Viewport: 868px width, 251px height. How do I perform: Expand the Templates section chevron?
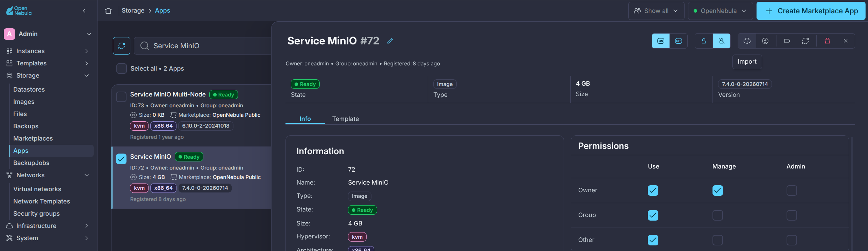point(87,63)
